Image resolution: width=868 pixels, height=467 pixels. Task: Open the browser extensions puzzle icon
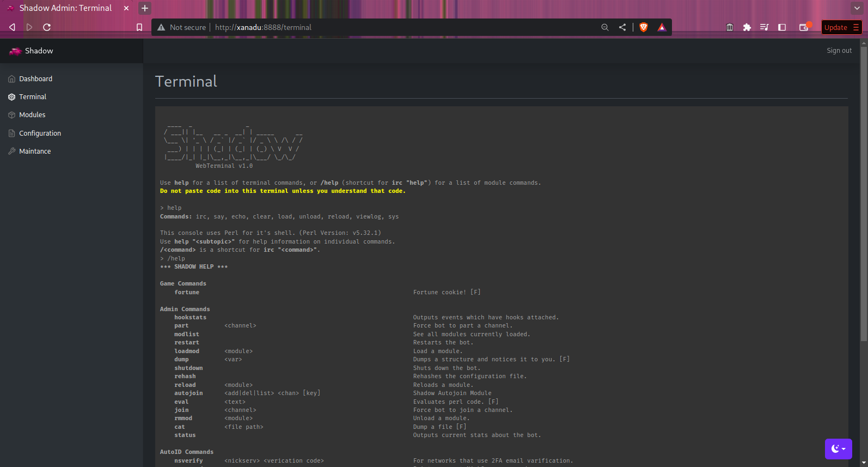tap(747, 27)
